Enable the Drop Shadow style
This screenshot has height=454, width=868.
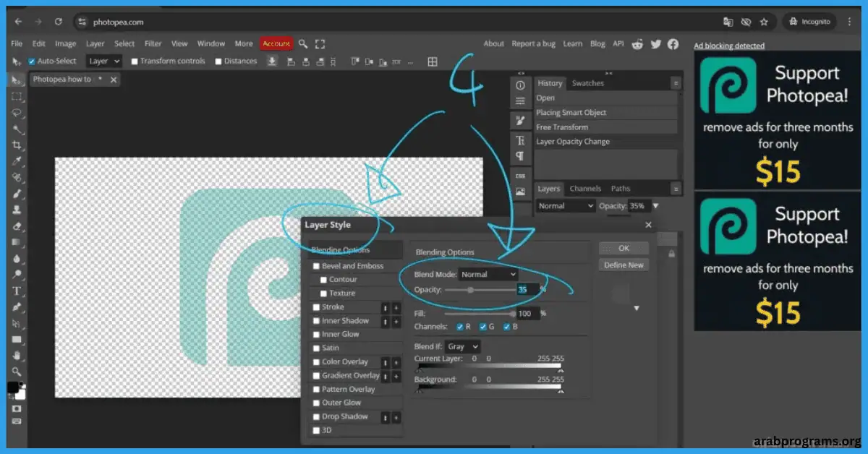click(x=316, y=417)
